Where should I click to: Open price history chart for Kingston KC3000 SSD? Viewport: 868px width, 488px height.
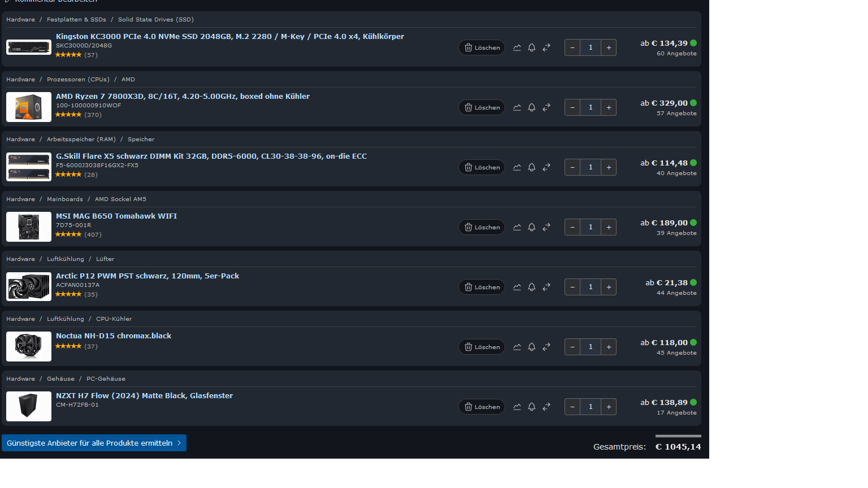pyautogui.click(x=517, y=47)
